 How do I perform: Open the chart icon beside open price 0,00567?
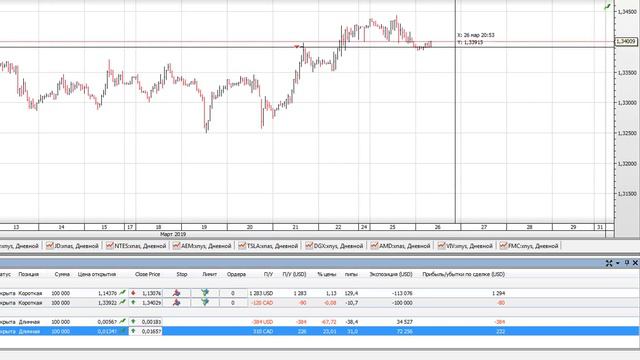point(122,322)
